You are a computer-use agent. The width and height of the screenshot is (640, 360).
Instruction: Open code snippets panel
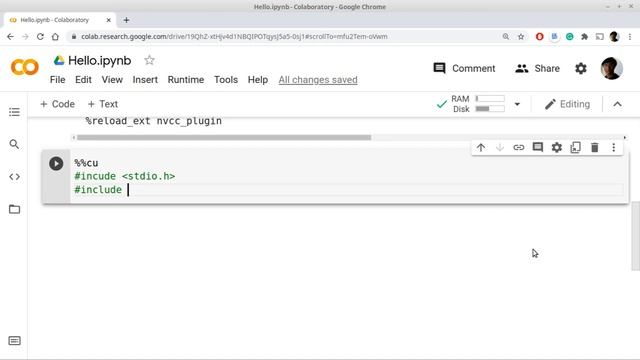coord(14,177)
